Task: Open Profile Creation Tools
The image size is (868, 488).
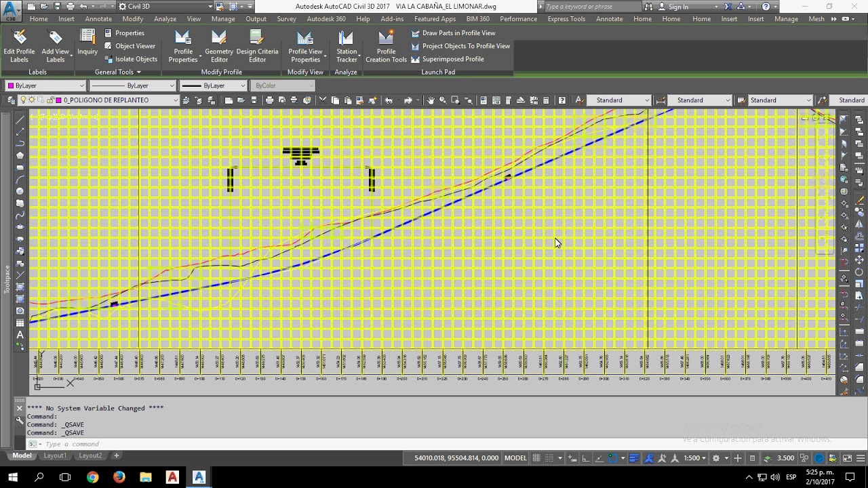Action: pos(386,46)
